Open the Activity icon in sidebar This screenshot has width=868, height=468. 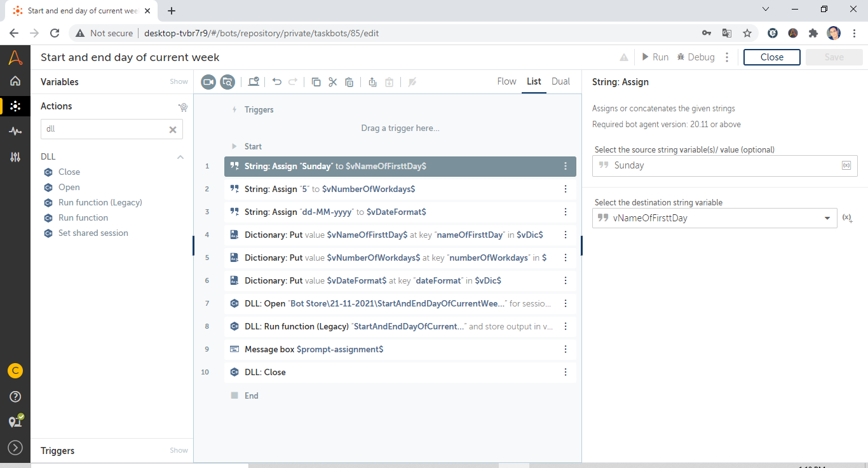15,132
